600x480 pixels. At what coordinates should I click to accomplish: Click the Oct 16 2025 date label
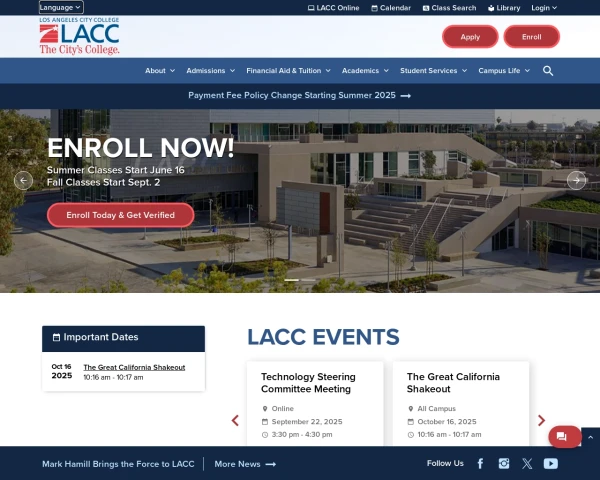point(62,371)
